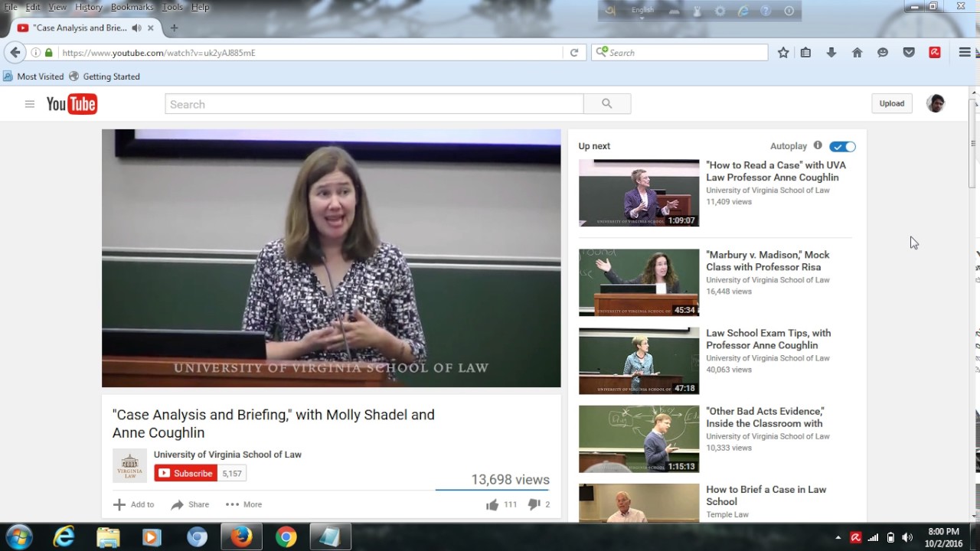Go back with the browser back arrow
The height and width of the screenshot is (551, 980).
click(15, 53)
